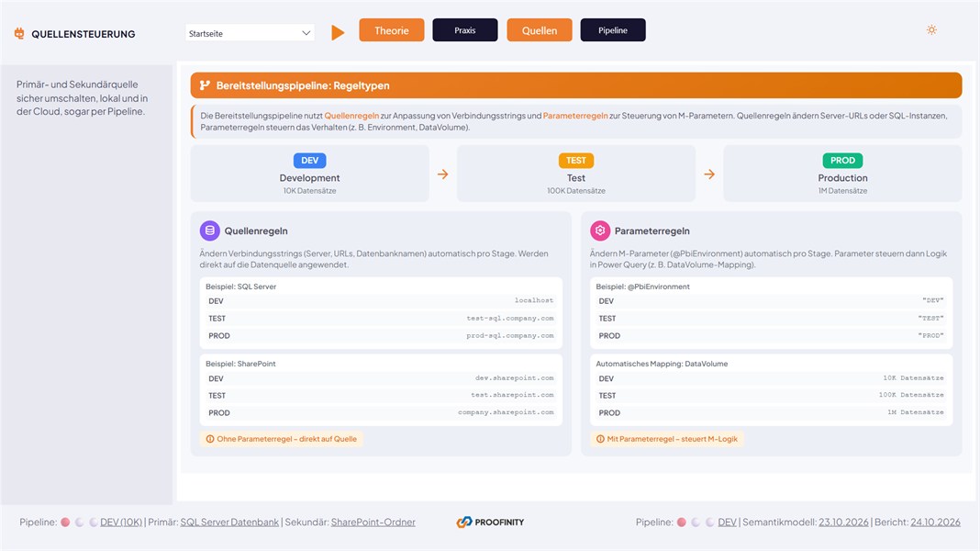Screen dimensions: 980x551
Task: Select dev.sharepoint.com value
Action: click(515, 377)
